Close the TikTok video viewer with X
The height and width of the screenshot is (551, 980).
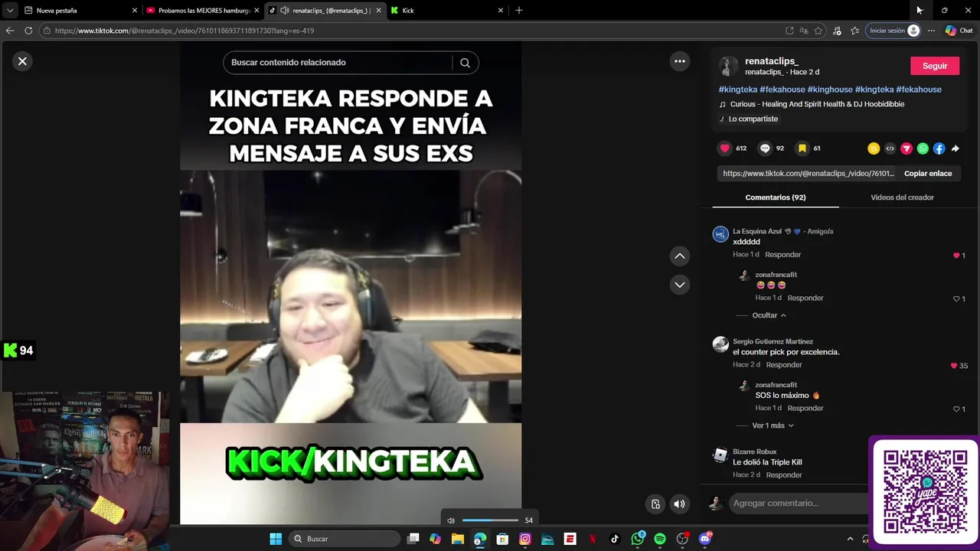(22, 61)
